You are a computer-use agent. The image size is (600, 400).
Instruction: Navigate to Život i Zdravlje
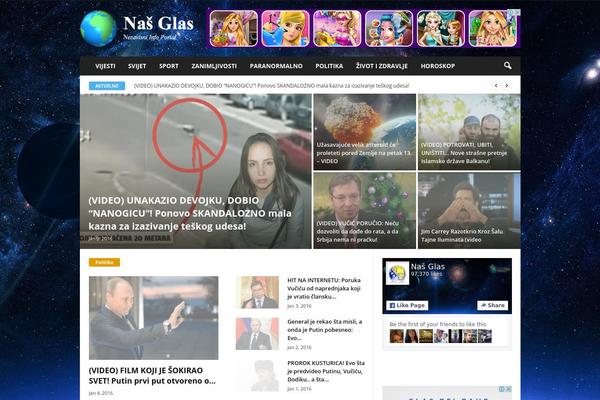coord(382,66)
